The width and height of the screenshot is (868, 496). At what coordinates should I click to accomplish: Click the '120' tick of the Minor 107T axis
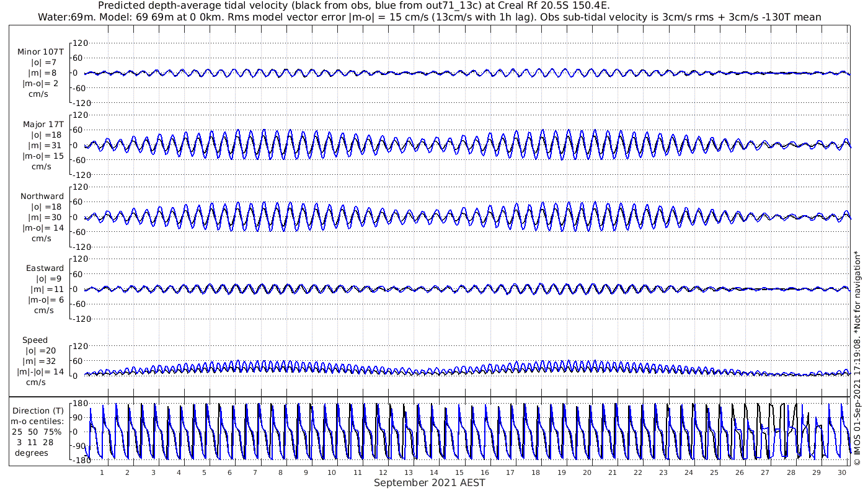click(81, 43)
